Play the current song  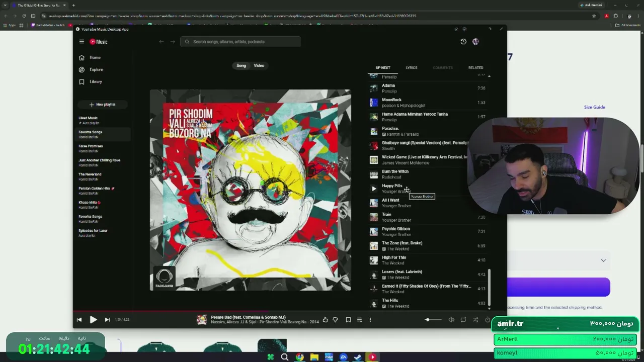pos(93,320)
